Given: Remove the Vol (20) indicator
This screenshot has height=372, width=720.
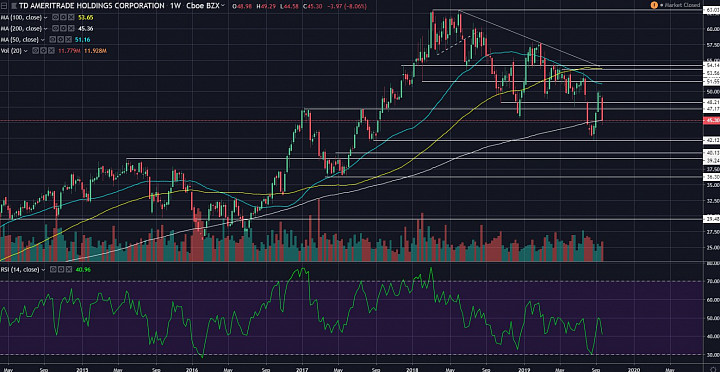Looking at the screenshot, I should tap(51, 51).
